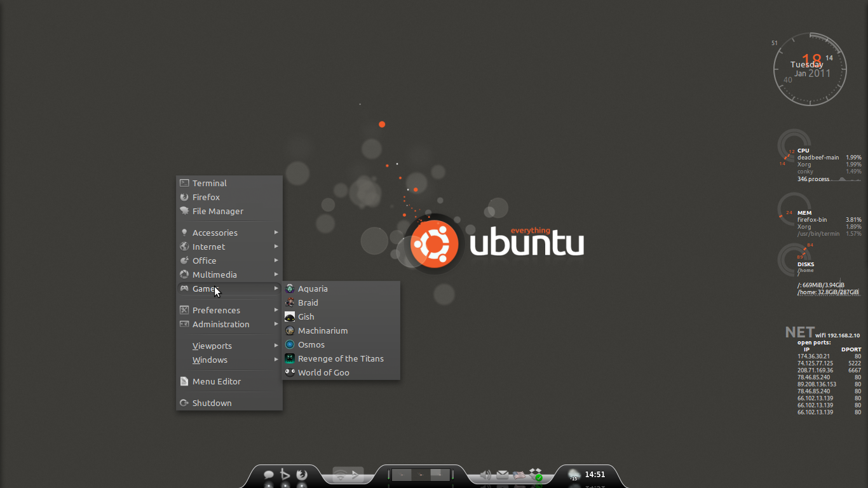Open the Dropbox tray icon
Viewport: 868px width, 488px height.
tap(536, 475)
